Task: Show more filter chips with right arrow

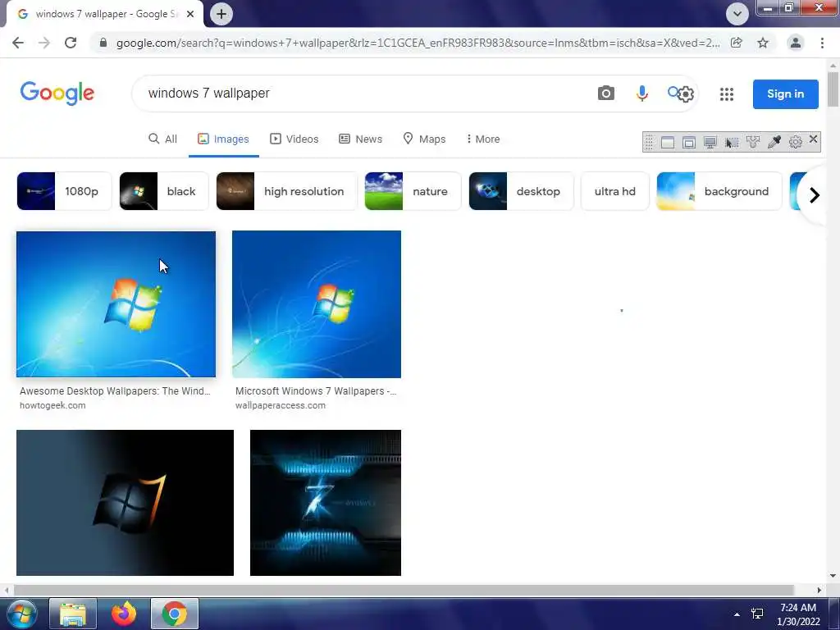Action: tap(815, 195)
